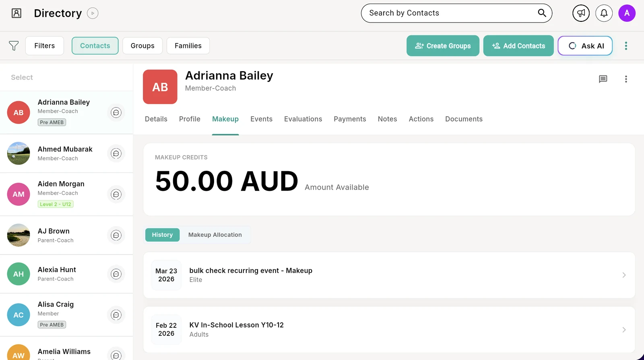The height and width of the screenshot is (360, 644).
Task: Message Alexia Hunt from the contact list
Action: pyautogui.click(x=116, y=274)
